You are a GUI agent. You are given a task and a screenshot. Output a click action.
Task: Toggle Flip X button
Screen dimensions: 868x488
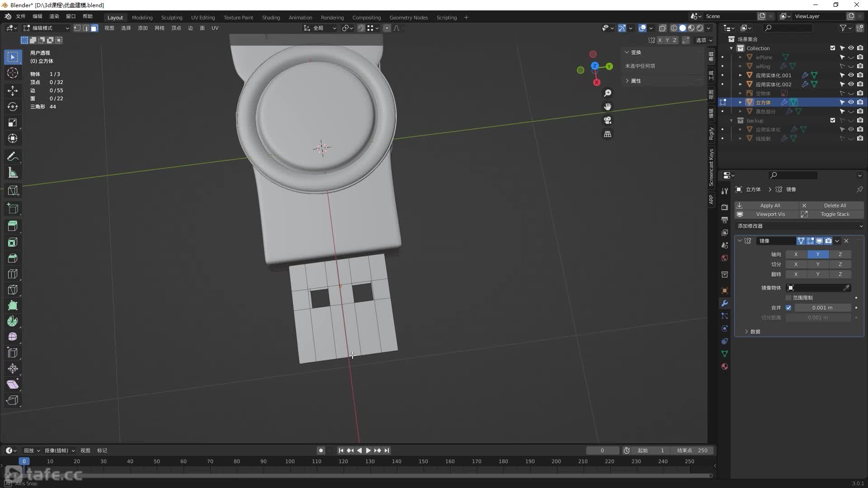(796, 274)
